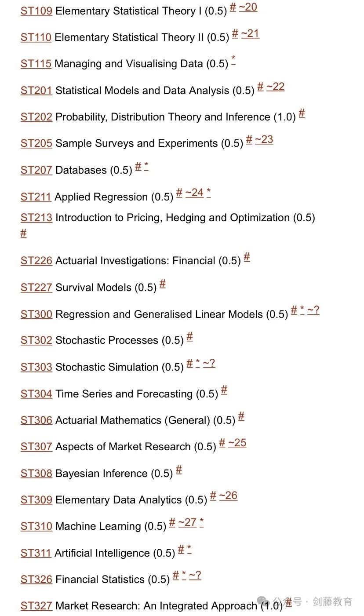
Task: Open the ST311 Artificial Intelligence code link
Action: [36, 553]
